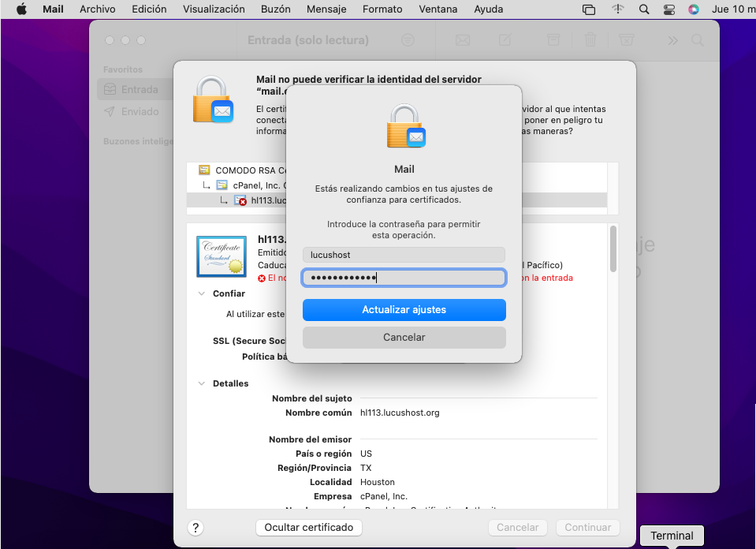Collapse the Confiar section
The image size is (756, 549).
coord(202,293)
